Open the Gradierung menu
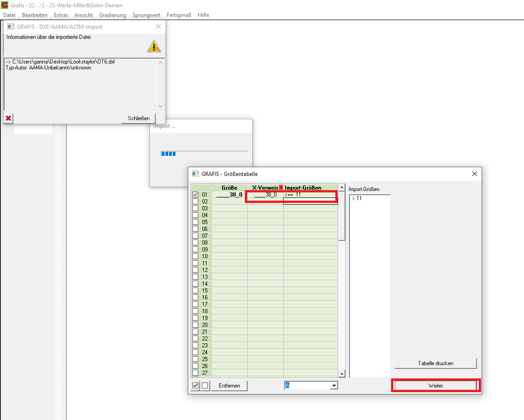 point(112,15)
